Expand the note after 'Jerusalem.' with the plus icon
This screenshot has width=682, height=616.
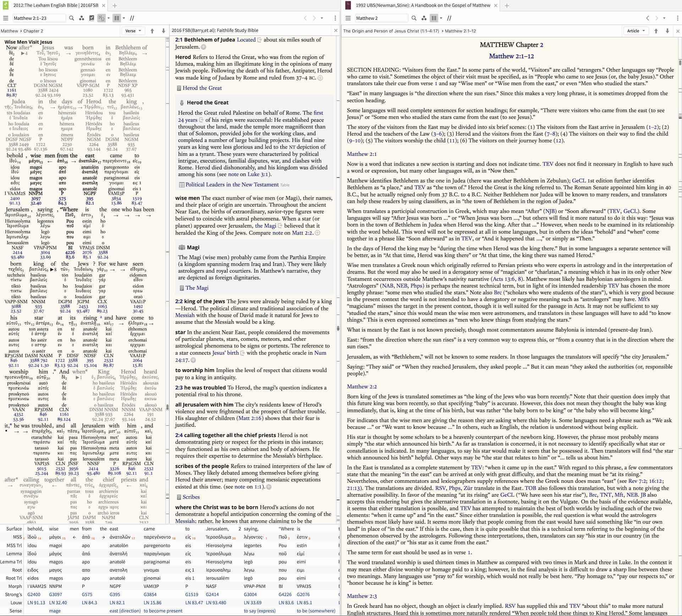click(x=204, y=47)
